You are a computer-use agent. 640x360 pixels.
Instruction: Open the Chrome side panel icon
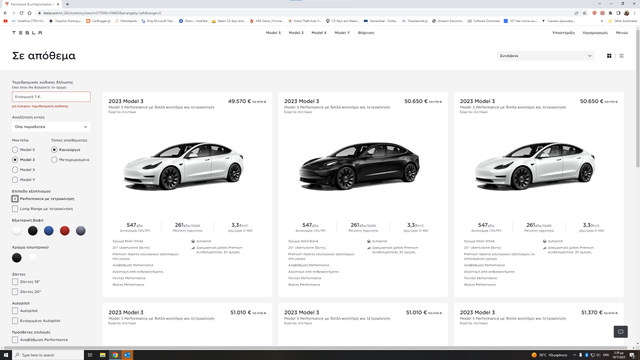[618, 13]
